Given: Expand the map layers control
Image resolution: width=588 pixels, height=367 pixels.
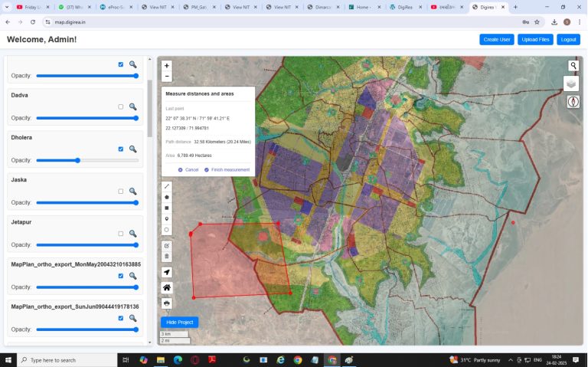Looking at the screenshot, I should [572, 84].
